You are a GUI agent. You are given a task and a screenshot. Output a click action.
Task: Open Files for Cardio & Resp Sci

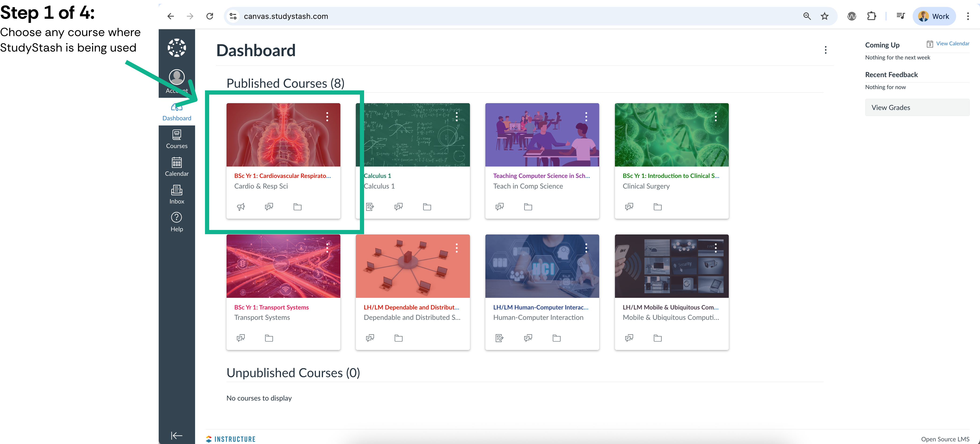[x=297, y=207]
